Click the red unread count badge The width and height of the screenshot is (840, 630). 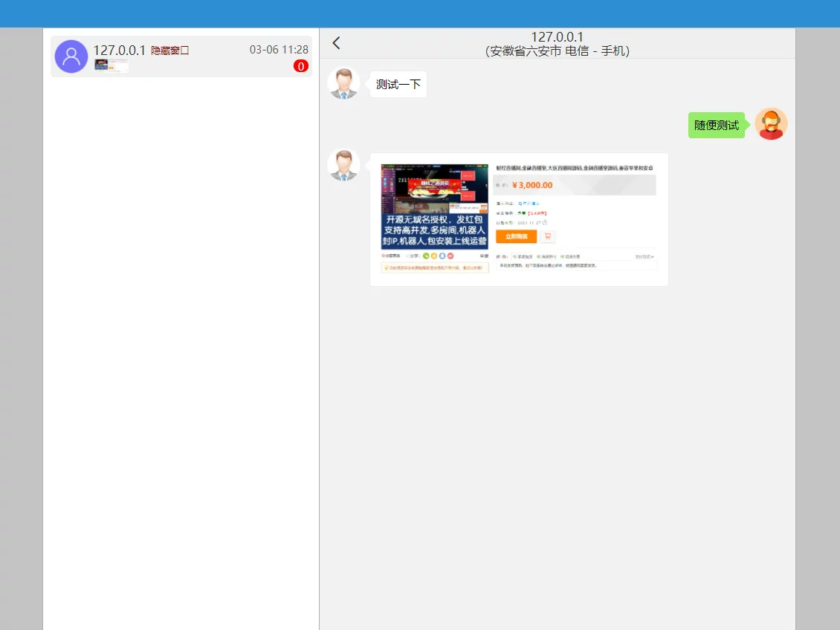300,66
